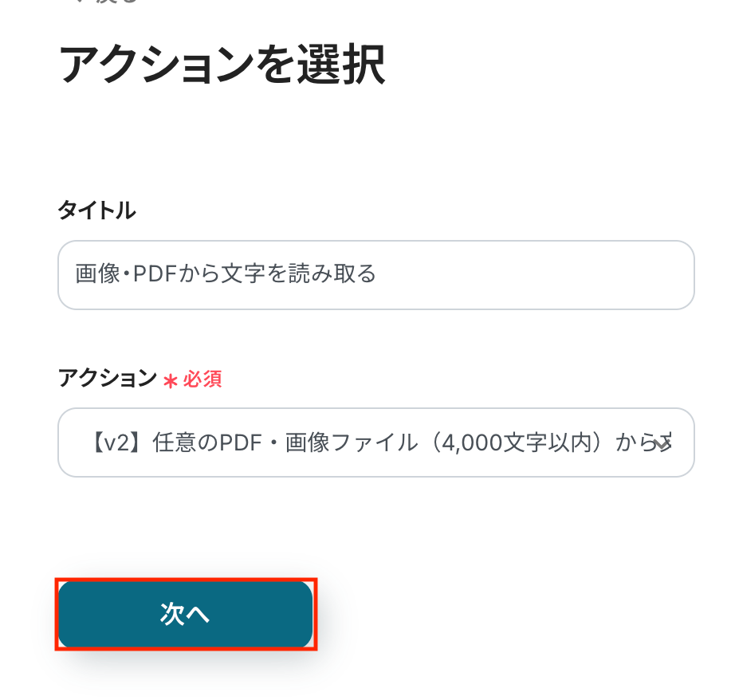Click the red asterisk required marker
Image resolution: width=735 pixels, height=700 pixels.
point(170,380)
